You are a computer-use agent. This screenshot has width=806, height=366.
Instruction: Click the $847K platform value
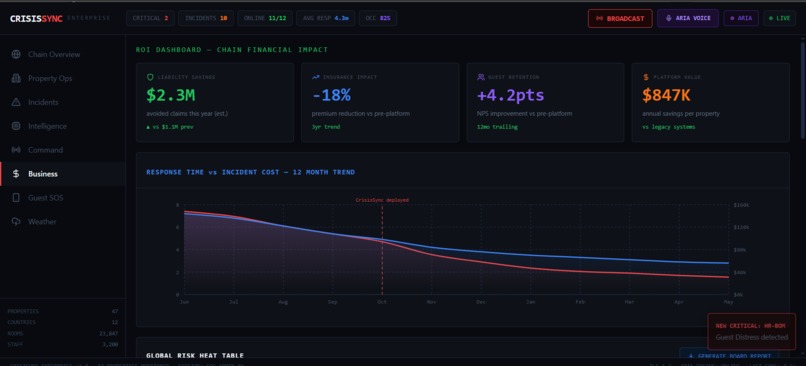[666, 95]
